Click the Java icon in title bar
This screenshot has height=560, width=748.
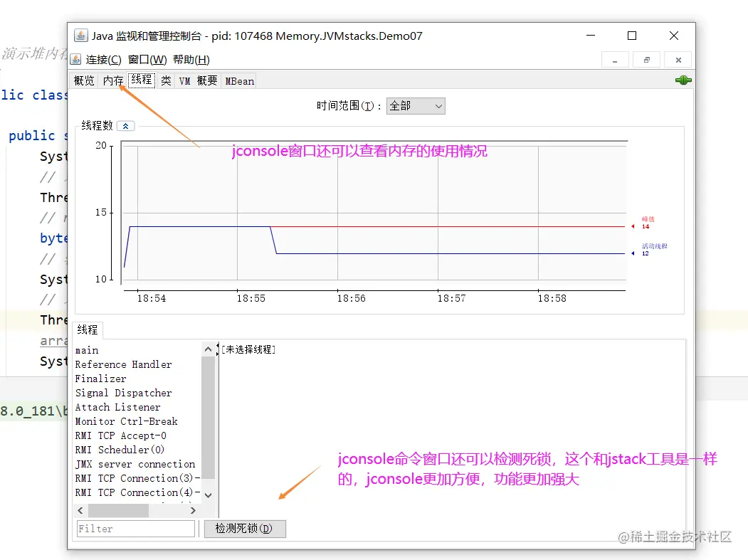[x=80, y=36]
